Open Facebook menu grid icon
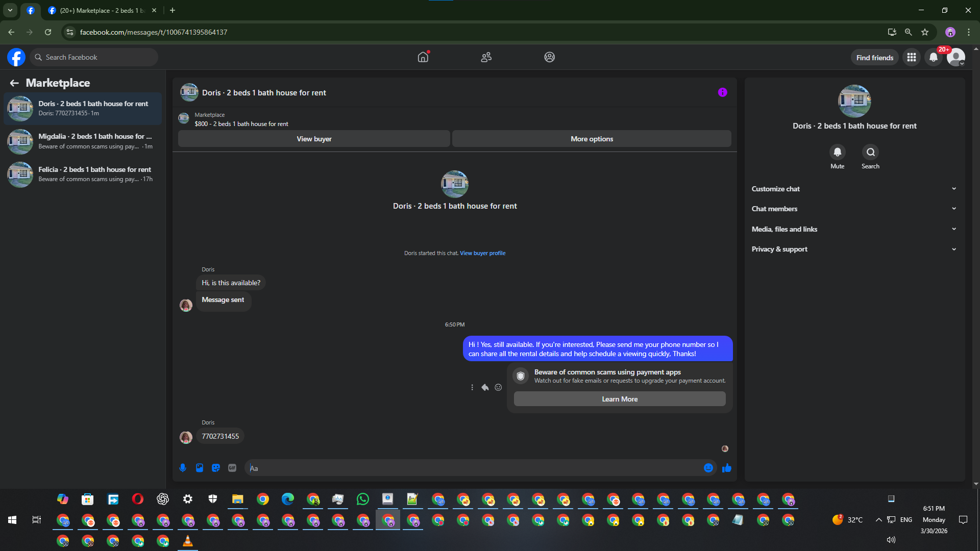 point(912,57)
